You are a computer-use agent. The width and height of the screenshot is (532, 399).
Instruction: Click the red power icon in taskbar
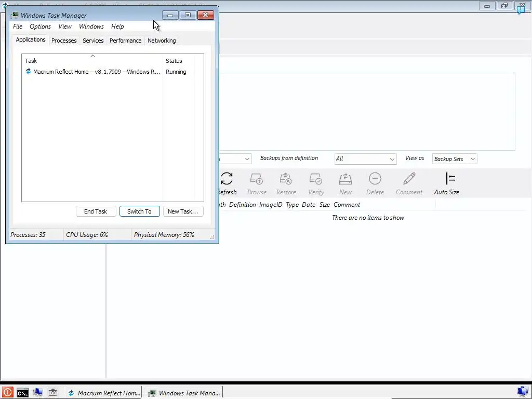coord(7,393)
